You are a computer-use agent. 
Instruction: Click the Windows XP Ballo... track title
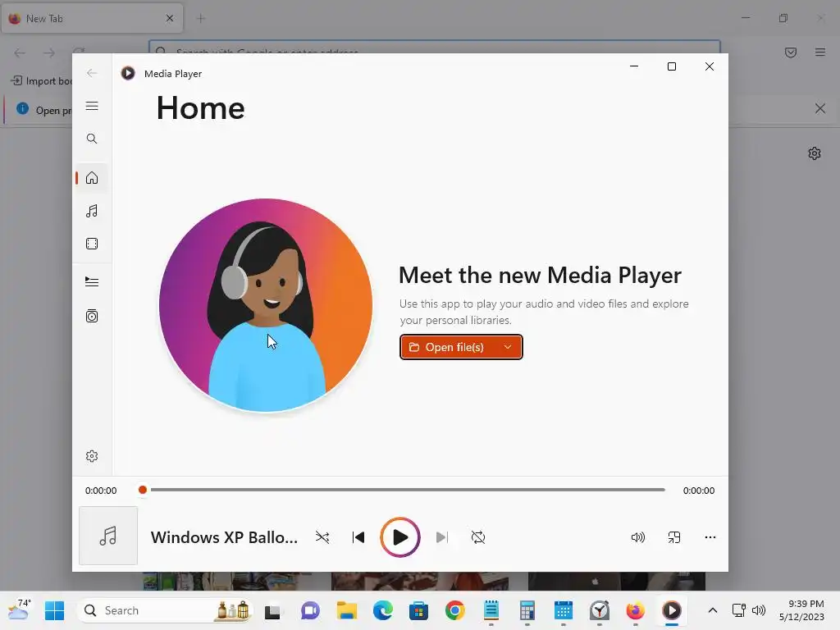224,537
